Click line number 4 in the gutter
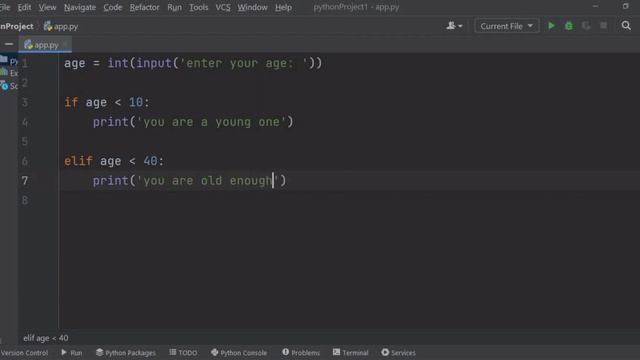 coord(25,122)
